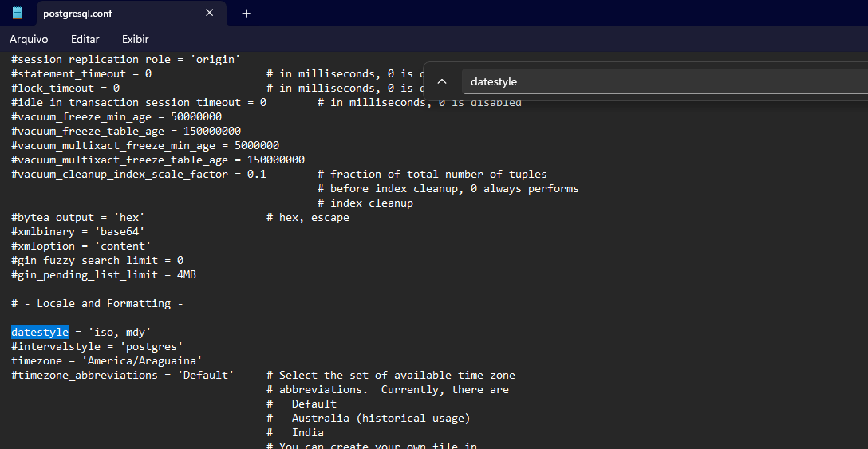Click the Notepad app icon in title bar
The image size is (868, 449).
(18, 13)
